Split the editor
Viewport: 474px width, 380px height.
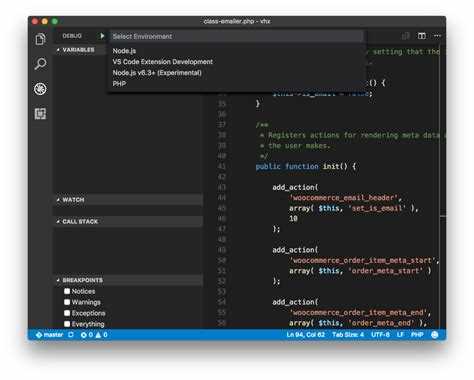[422, 36]
